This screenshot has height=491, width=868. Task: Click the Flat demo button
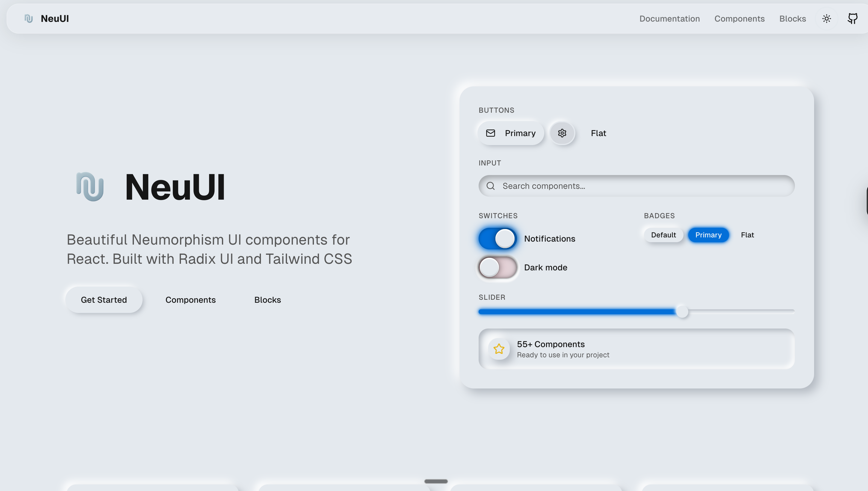coord(598,133)
